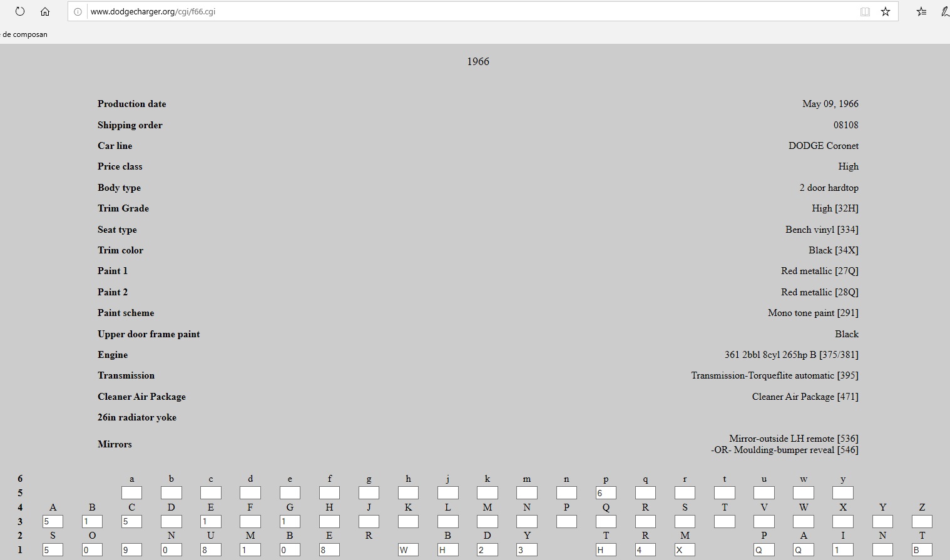Click the browser refresh button
This screenshot has height=560, width=950.
20,11
